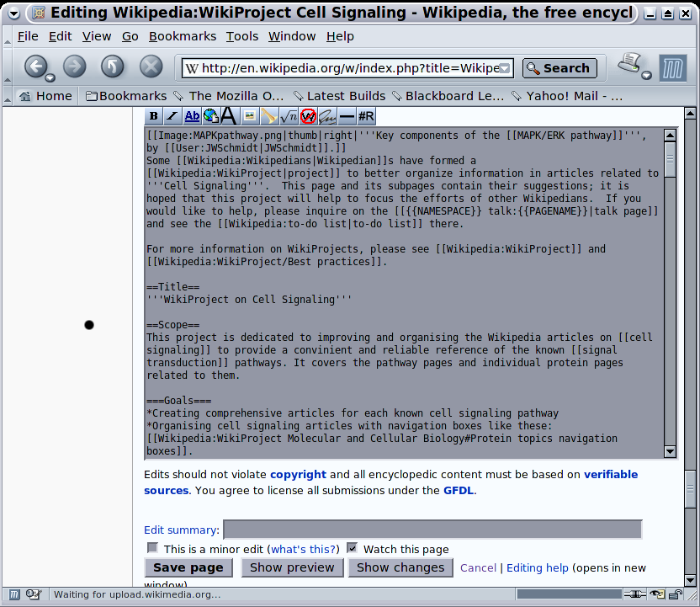This screenshot has width=700, height=607.
Task: Apply bold text formatting in the edit toolbar
Action: point(154,116)
